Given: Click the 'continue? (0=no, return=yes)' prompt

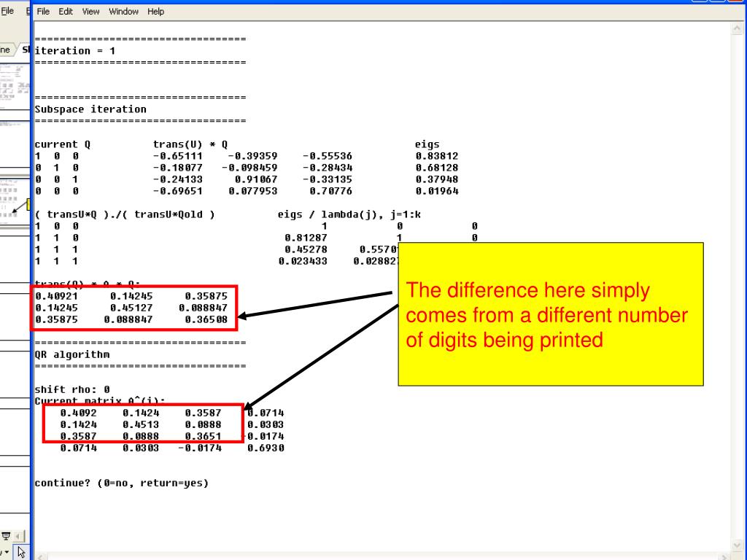Looking at the screenshot, I should [x=122, y=483].
